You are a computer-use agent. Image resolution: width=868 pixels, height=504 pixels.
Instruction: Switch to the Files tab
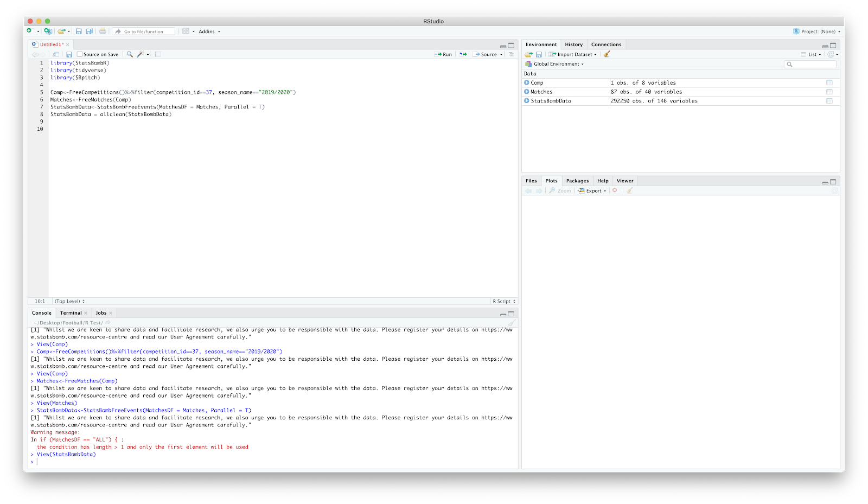531,181
